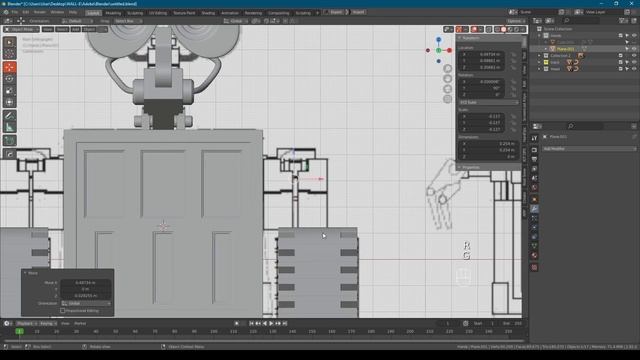Viewport: 640px width, 360px height.
Task: Open the Render properties tab
Action: [534, 150]
